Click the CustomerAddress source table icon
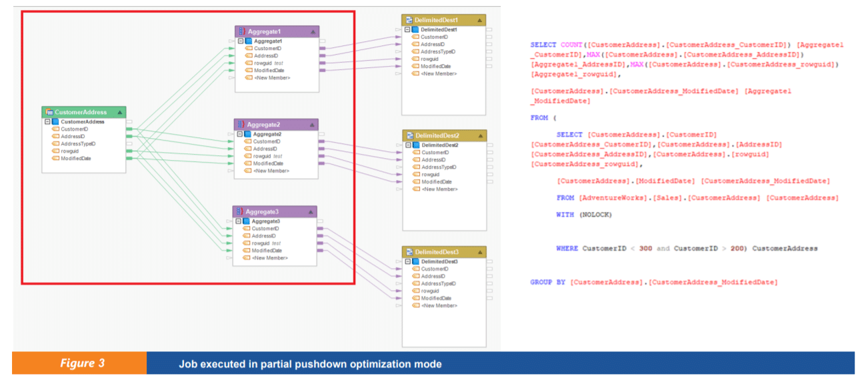 [50, 111]
